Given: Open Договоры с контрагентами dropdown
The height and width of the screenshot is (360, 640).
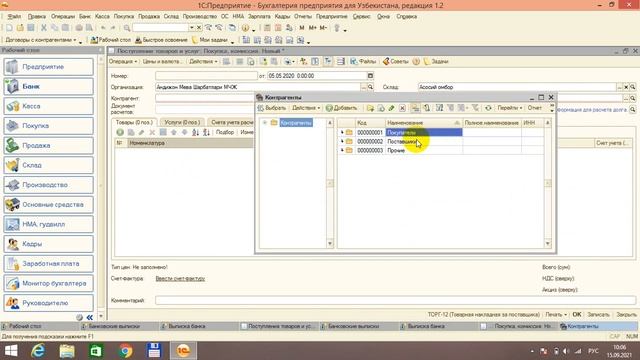Looking at the screenshot, I should coord(41,40).
